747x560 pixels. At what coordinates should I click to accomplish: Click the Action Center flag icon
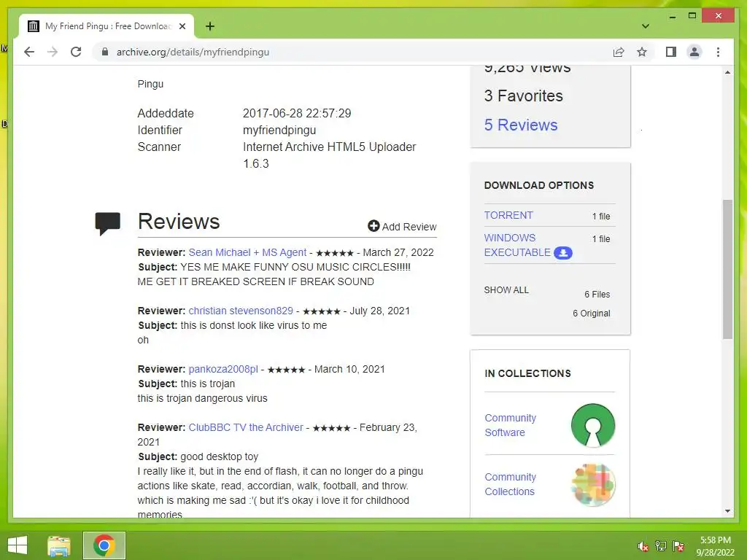point(678,546)
